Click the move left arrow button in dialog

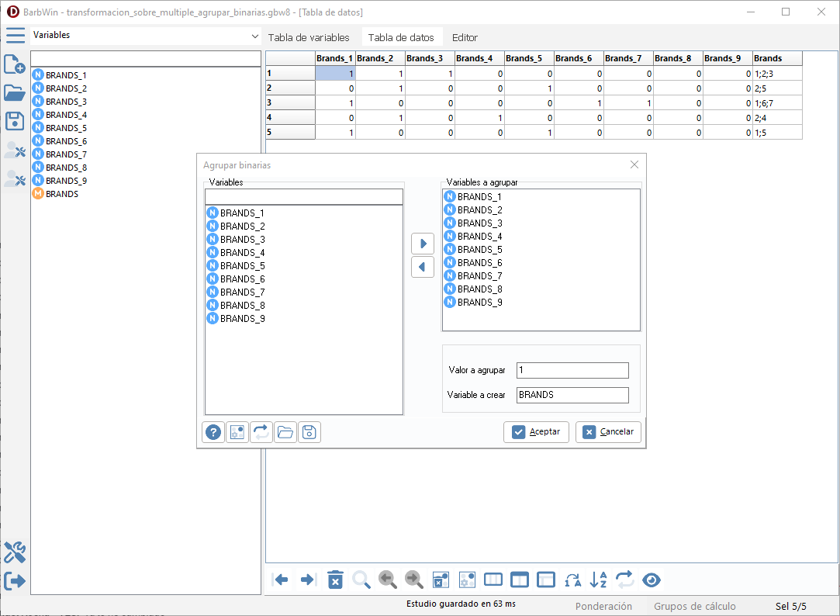pyautogui.click(x=423, y=267)
